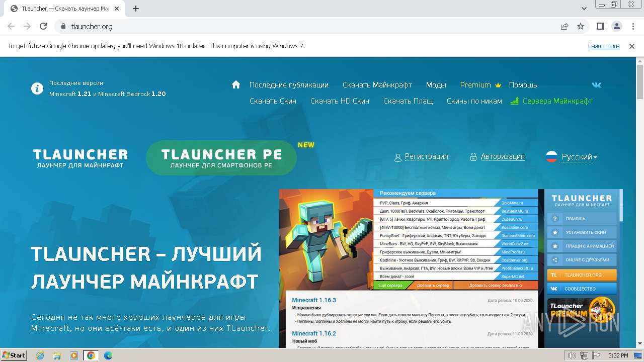Click the 3:32 PM system clock

[618, 355]
